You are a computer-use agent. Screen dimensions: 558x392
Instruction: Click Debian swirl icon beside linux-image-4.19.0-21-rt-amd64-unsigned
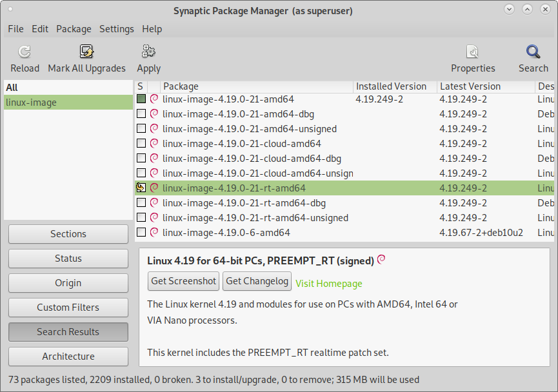(x=154, y=217)
